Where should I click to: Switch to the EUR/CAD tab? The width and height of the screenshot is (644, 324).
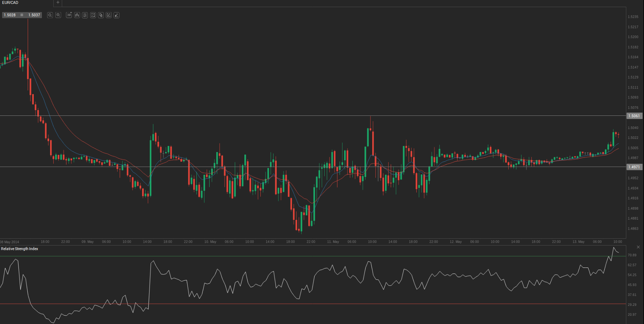10,2
